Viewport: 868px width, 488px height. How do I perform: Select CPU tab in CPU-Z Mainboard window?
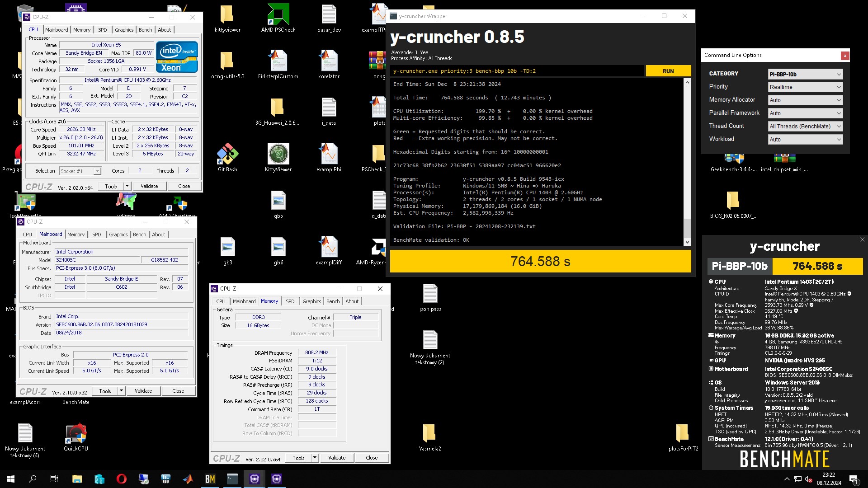27,235
